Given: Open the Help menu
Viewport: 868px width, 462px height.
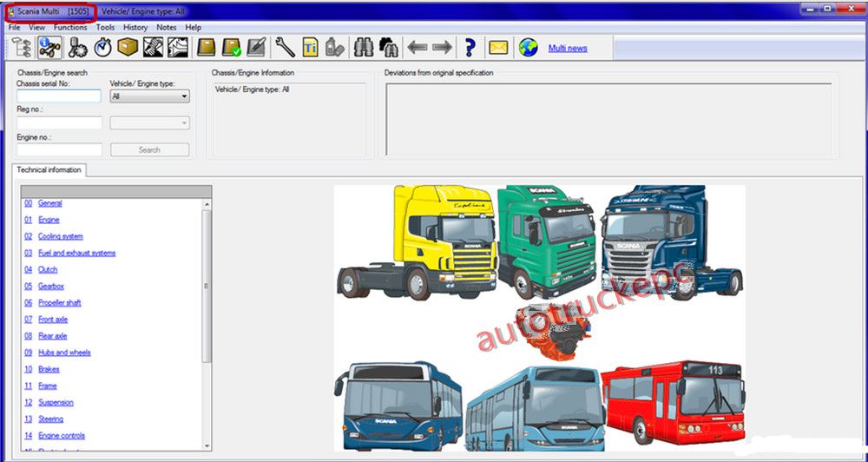Looking at the screenshot, I should click(194, 27).
